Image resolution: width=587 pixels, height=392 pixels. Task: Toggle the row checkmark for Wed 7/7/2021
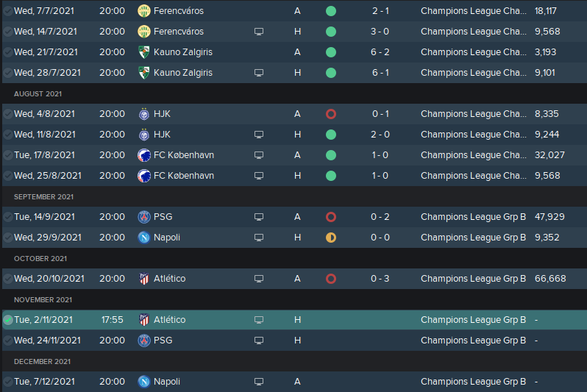tap(7, 11)
